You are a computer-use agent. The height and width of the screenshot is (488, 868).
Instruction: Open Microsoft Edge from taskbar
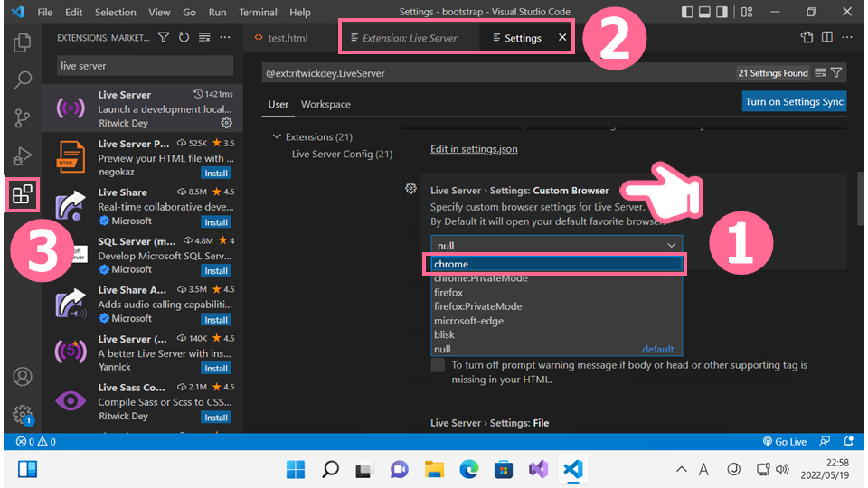[x=469, y=469]
